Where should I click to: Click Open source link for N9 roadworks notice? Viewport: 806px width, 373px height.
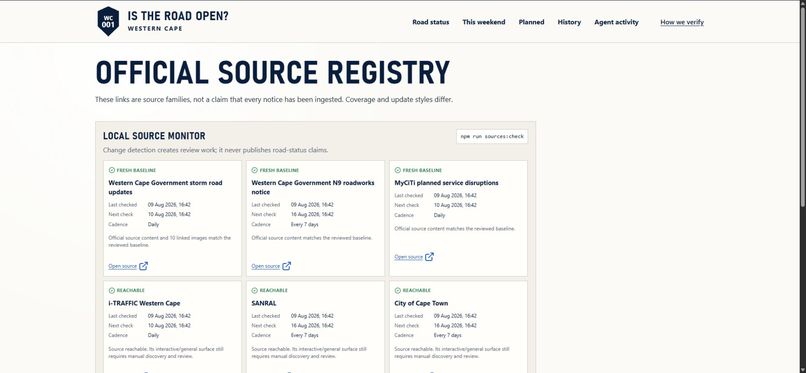(265, 266)
